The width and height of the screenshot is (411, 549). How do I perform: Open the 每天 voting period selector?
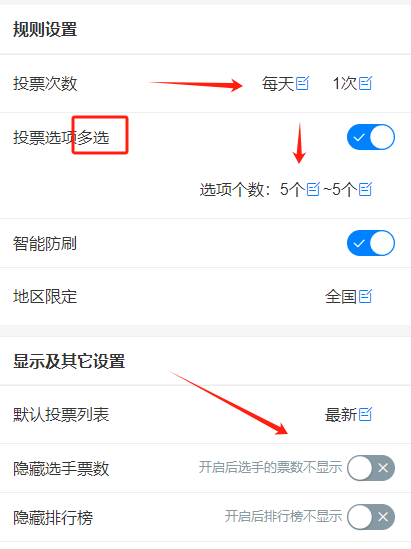278,84
